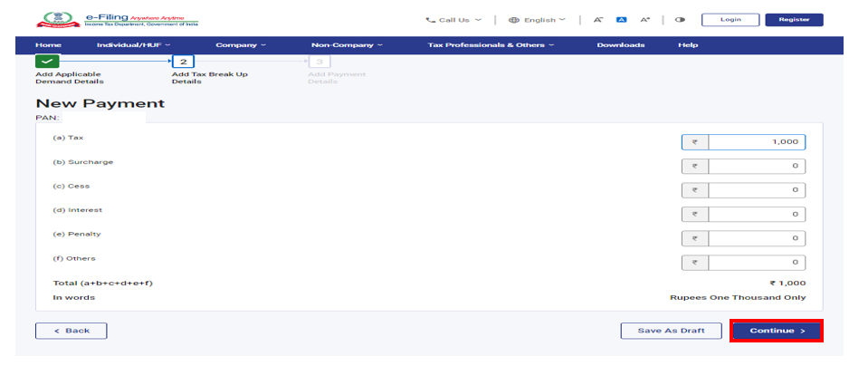Open the English language selector
This screenshot has height=366, width=868.
click(537, 20)
